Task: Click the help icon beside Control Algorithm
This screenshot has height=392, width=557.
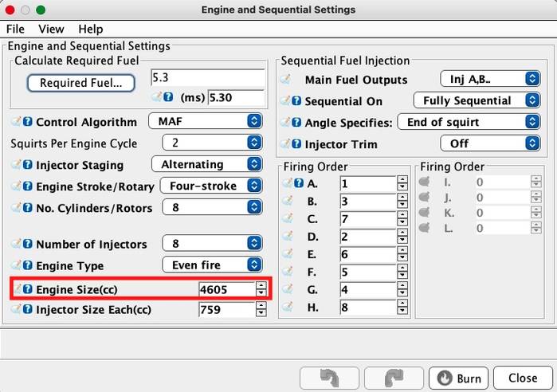Action: [28, 122]
